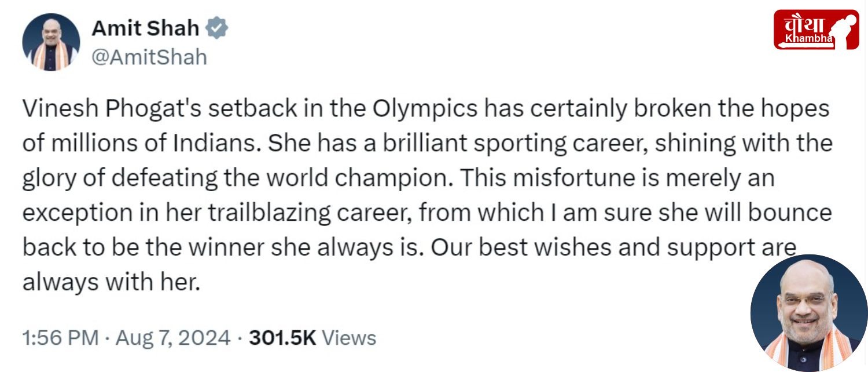Click the final line 'always with her.'

pos(111,283)
